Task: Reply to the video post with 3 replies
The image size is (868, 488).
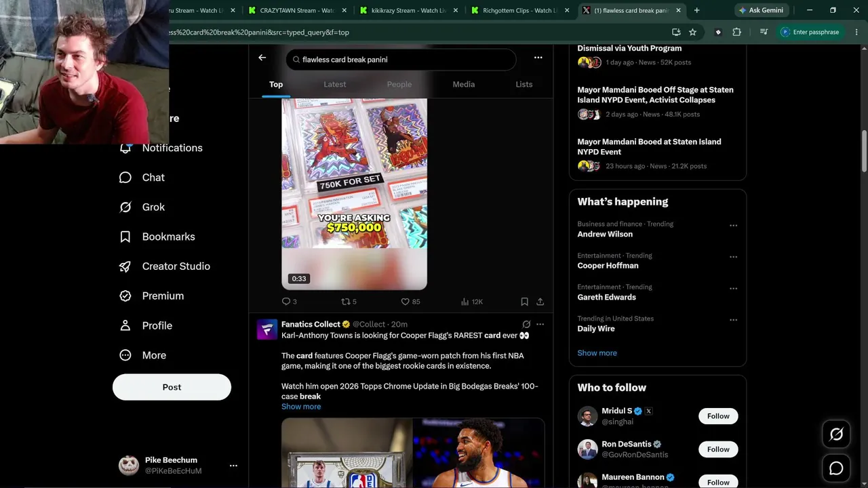Action: tap(289, 302)
